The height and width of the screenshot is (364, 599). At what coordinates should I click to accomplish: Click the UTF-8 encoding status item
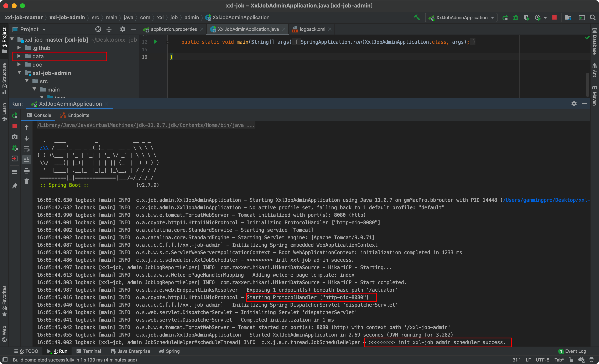pos(543,360)
